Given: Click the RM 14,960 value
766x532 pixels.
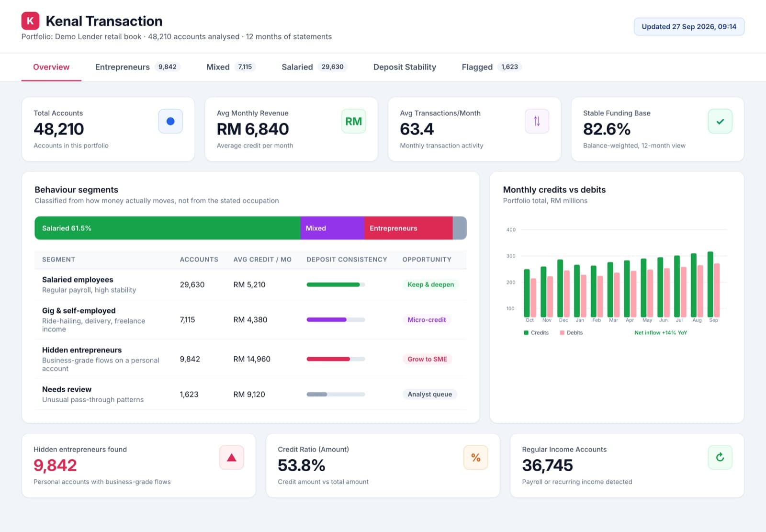Looking at the screenshot, I should tap(252, 359).
